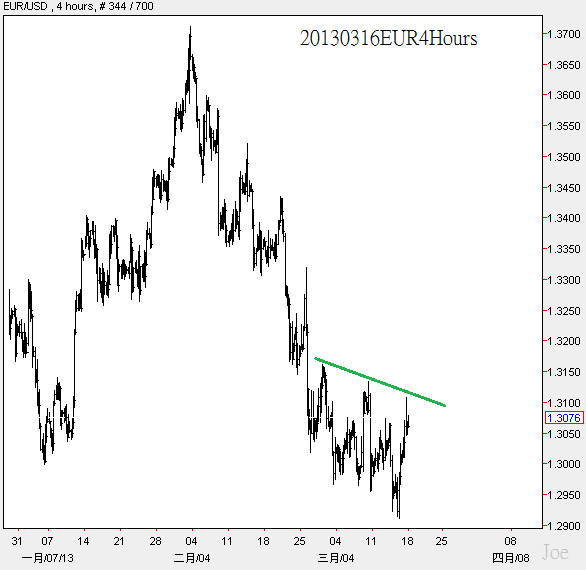The width and height of the screenshot is (586, 570).
Task: Click the 二月/04 month label
Action: [x=192, y=558]
